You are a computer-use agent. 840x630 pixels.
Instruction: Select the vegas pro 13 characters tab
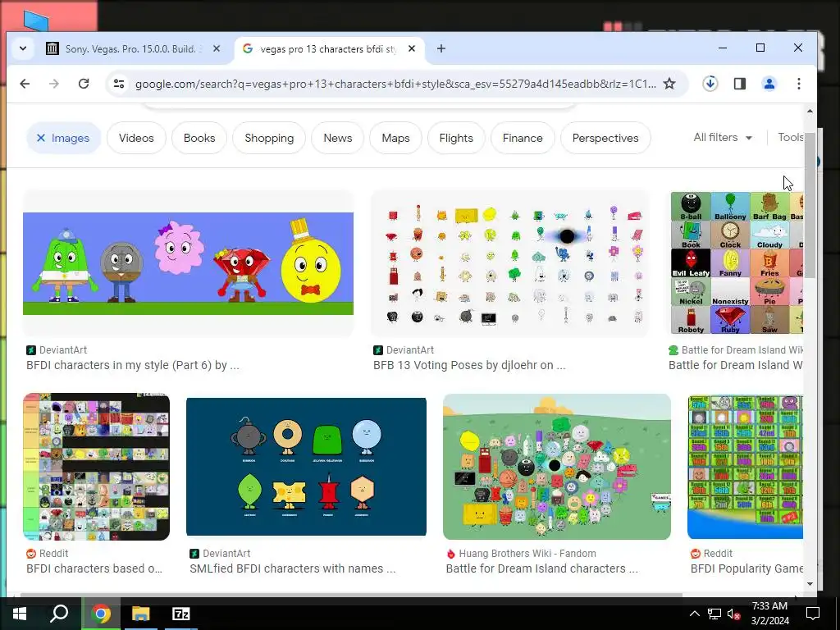tap(329, 48)
